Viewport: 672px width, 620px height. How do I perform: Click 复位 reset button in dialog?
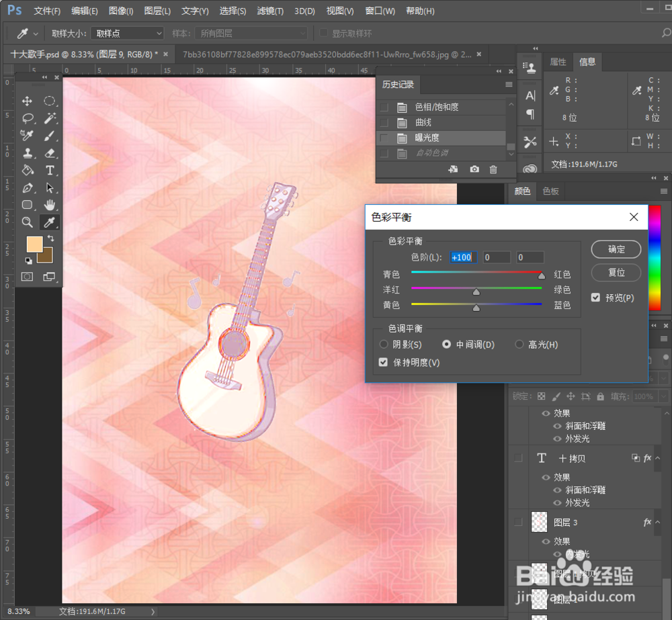click(x=616, y=272)
